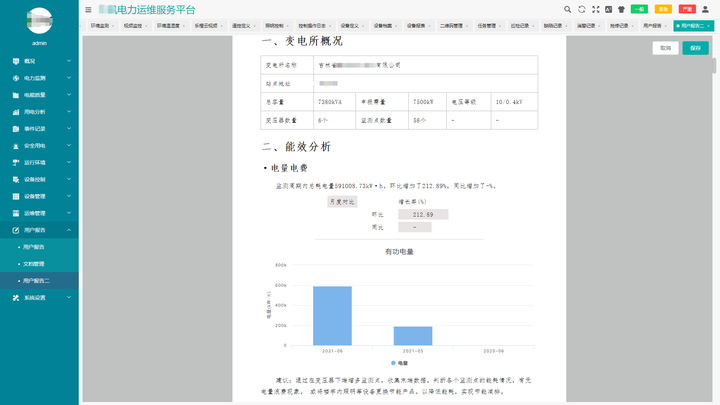This screenshot has width=720, height=405.
Task: Close the 视频监控 tab
Action: coord(146,26)
